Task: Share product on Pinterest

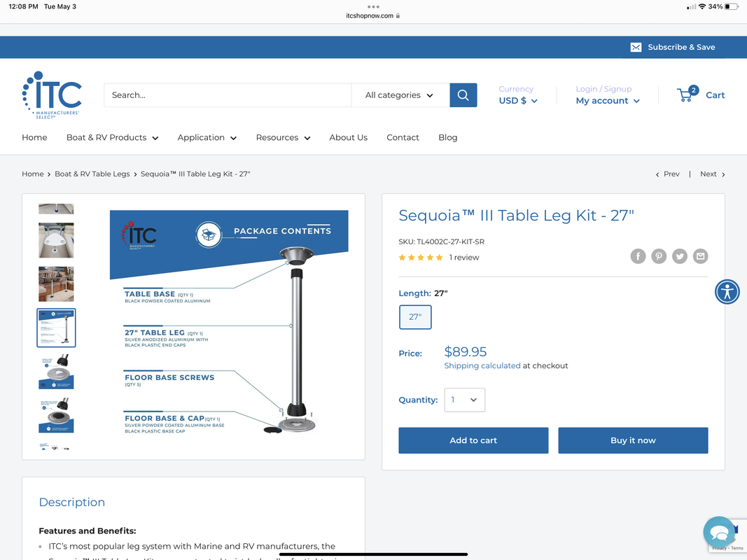Action: click(x=659, y=256)
